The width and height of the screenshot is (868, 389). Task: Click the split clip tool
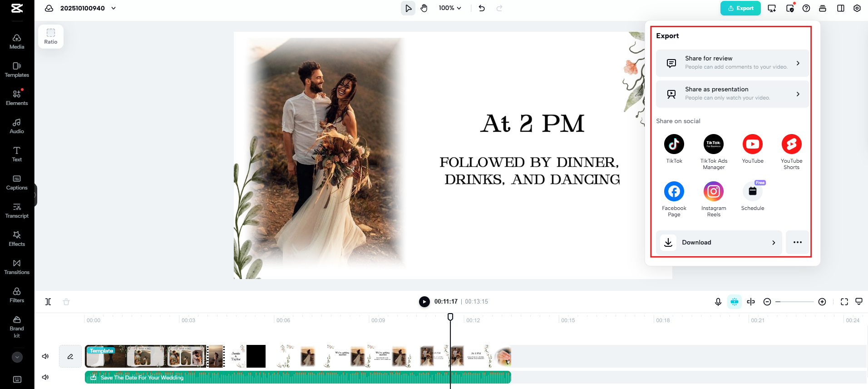coord(48,302)
